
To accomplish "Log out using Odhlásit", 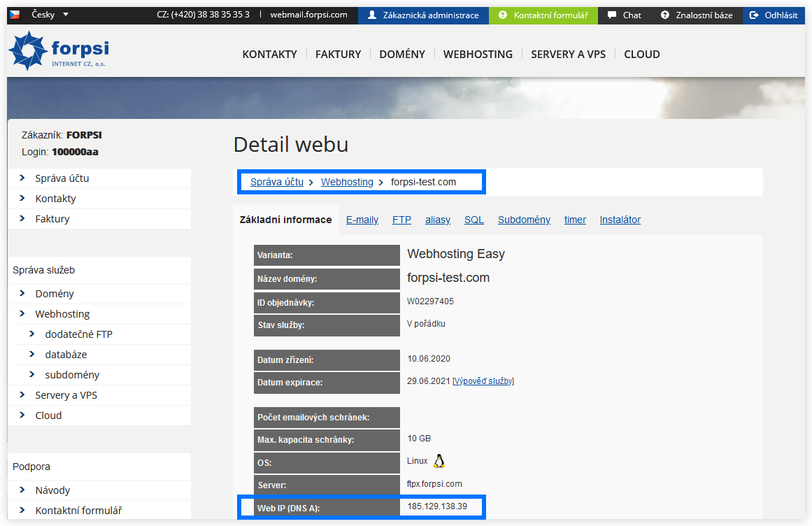I will click(774, 15).
